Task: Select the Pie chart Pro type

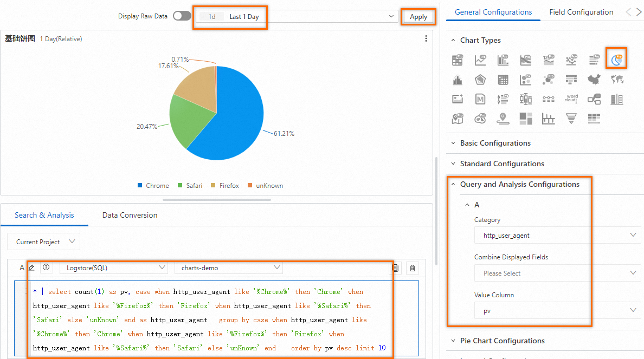Action: point(616,60)
